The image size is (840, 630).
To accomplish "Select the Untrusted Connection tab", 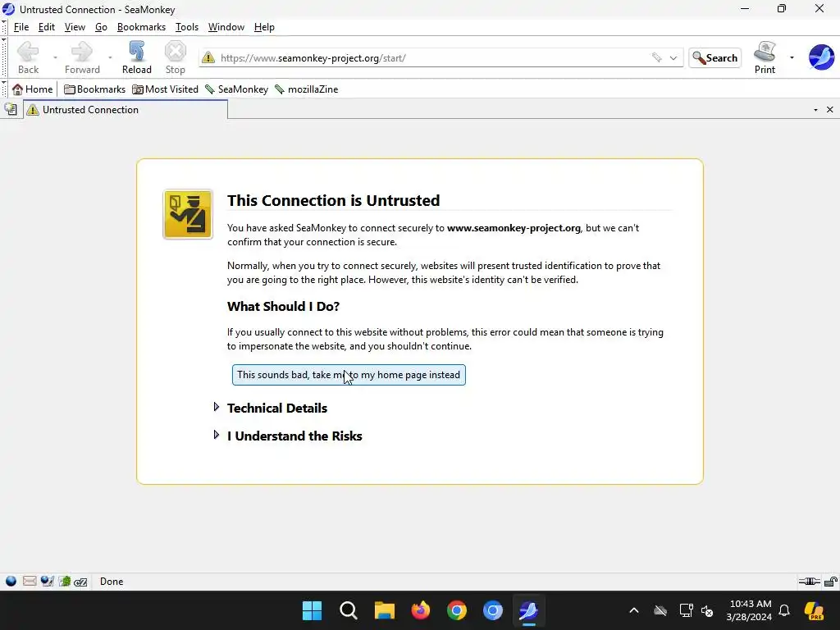I will coord(126,109).
